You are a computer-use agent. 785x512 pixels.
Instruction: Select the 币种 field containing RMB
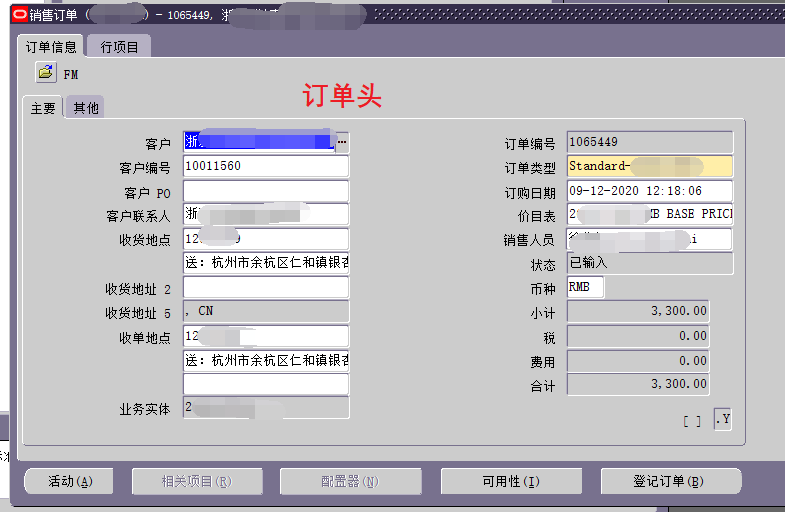tap(585, 287)
